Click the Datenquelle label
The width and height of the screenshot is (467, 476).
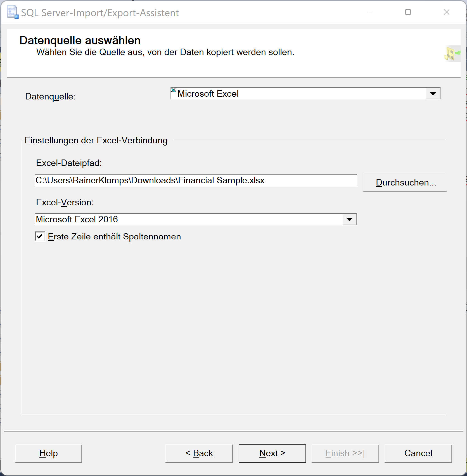pyautogui.click(x=50, y=97)
